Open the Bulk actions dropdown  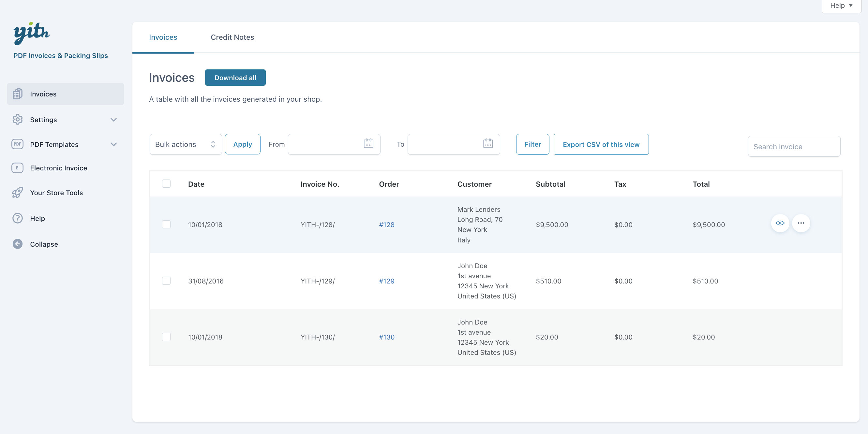coord(185,144)
